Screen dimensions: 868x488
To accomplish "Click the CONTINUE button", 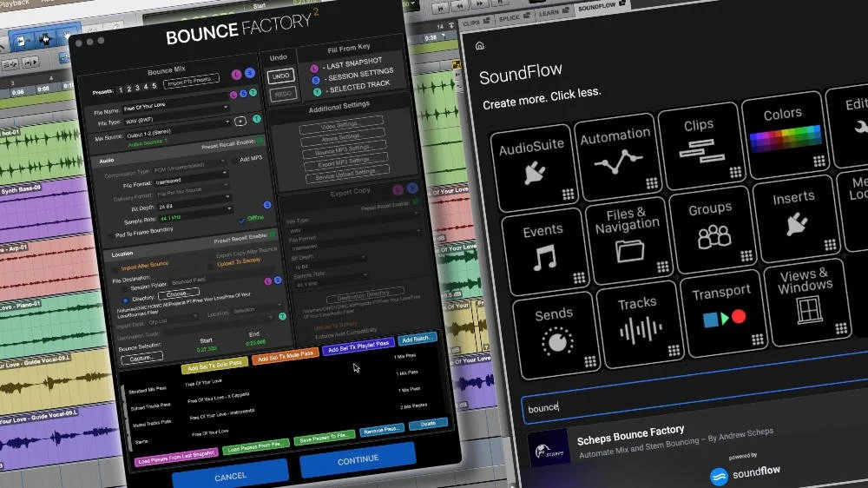I will point(358,459).
